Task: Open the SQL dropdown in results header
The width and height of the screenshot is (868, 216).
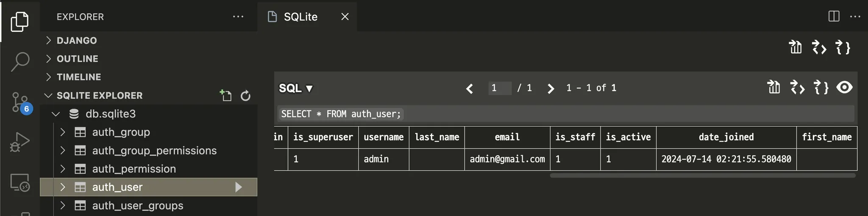Action: [x=296, y=88]
